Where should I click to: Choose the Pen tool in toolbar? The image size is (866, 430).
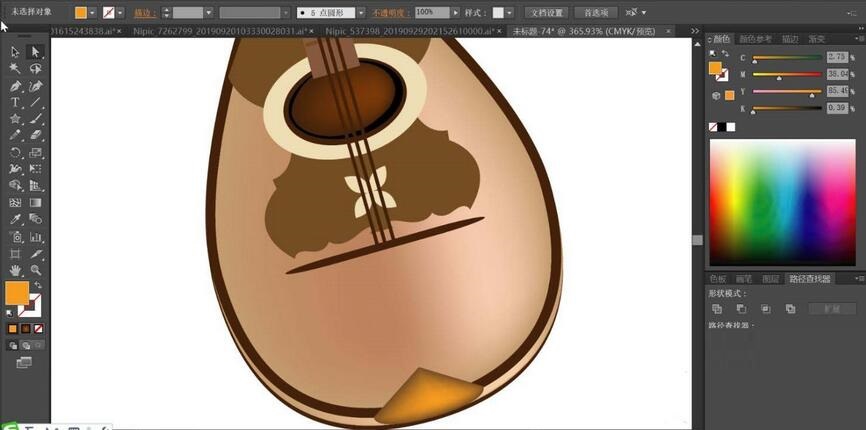[15, 86]
